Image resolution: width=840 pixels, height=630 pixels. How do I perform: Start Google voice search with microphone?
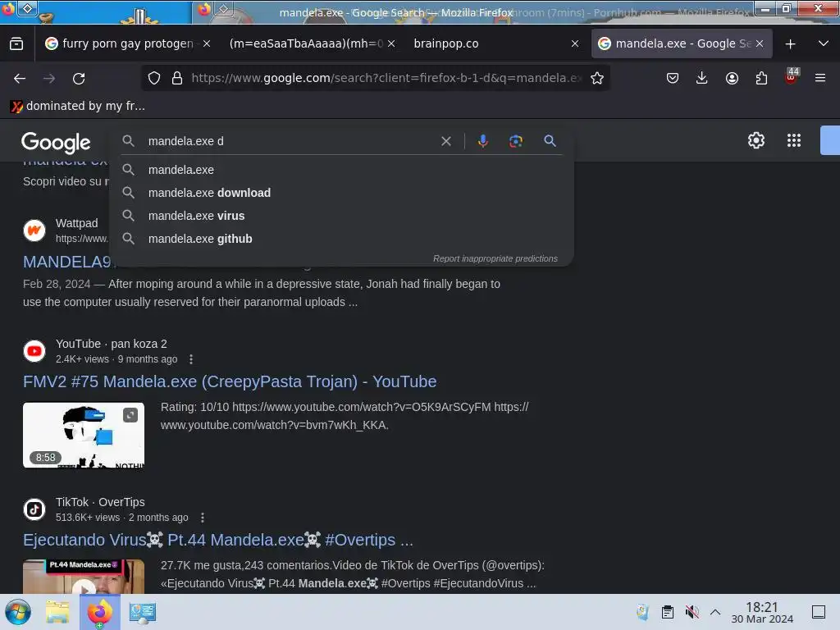tap(482, 141)
